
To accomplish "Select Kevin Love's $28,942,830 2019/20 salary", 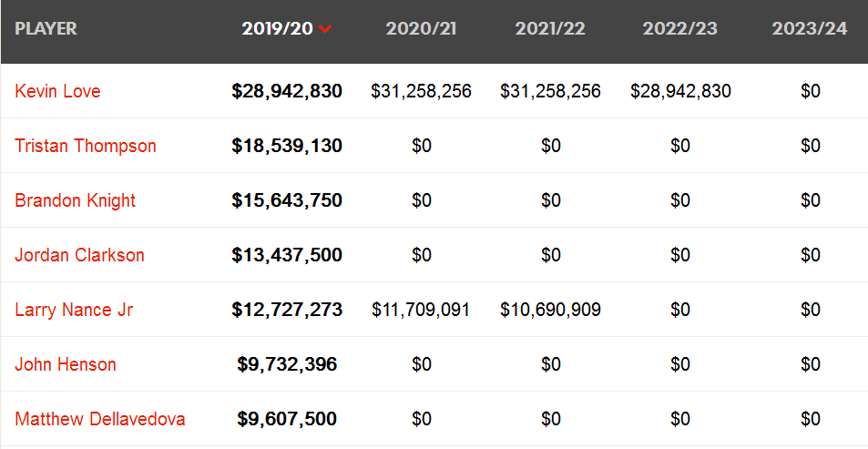I will click(x=287, y=91).
